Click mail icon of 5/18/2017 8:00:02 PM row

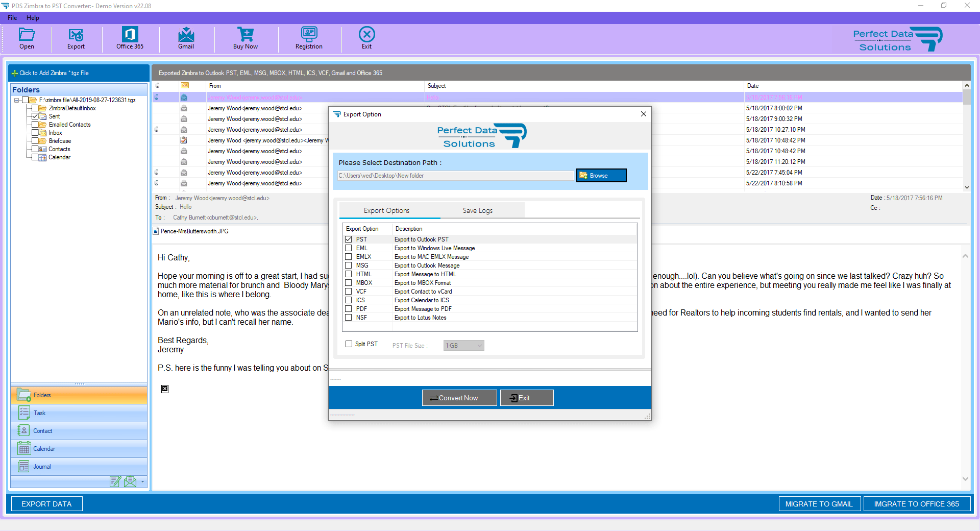point(184,108)
